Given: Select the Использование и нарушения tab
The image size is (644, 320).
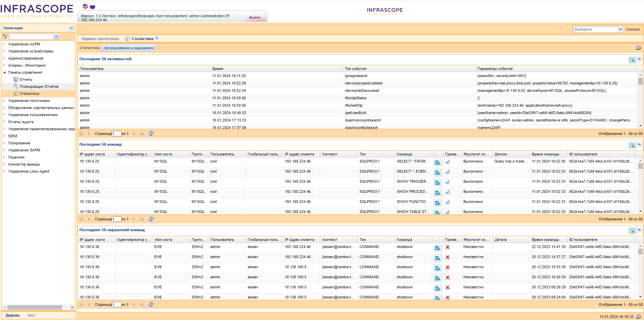Looking at the screenshot, I should tap(128, 48).
